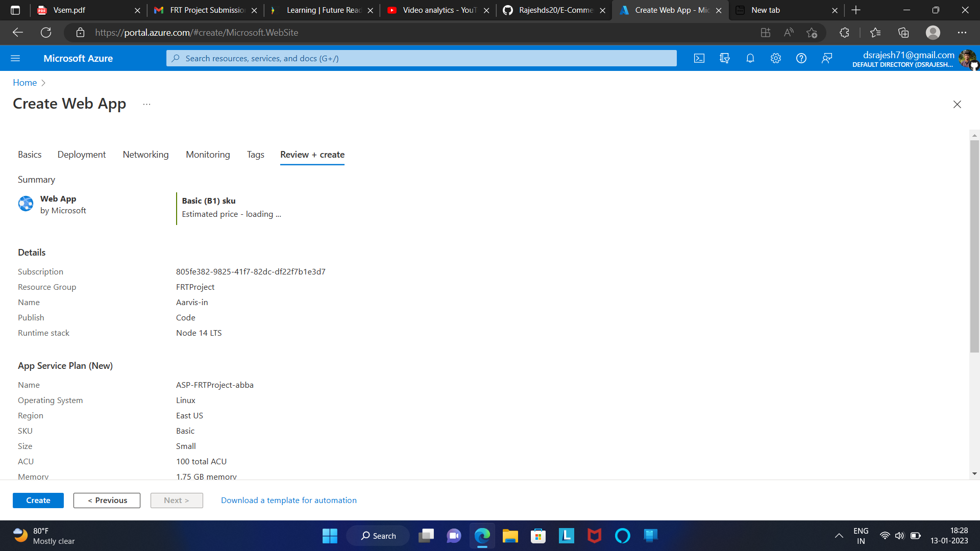Click the Microsoft Azure logo text
This screenshot has width=980, height=551.
pyautogui.click(x=78, y=58)
